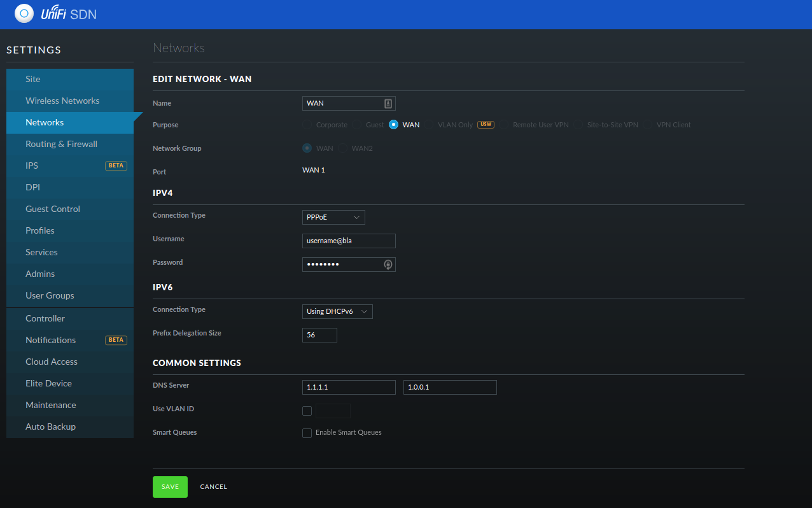Focus the Prefix Delegation Size field
Viewport: 812px width, 508px height.
click(x=319, y=335)
